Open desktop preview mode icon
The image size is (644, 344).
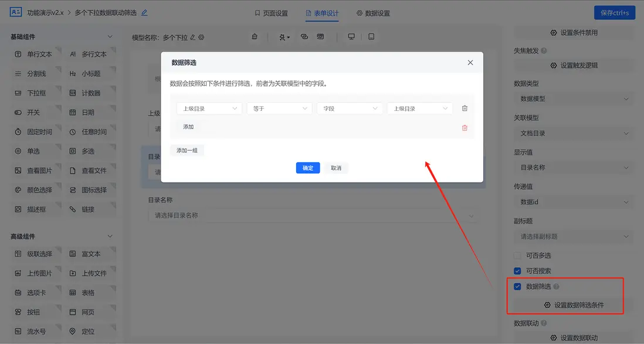click(x=351, y=36)
